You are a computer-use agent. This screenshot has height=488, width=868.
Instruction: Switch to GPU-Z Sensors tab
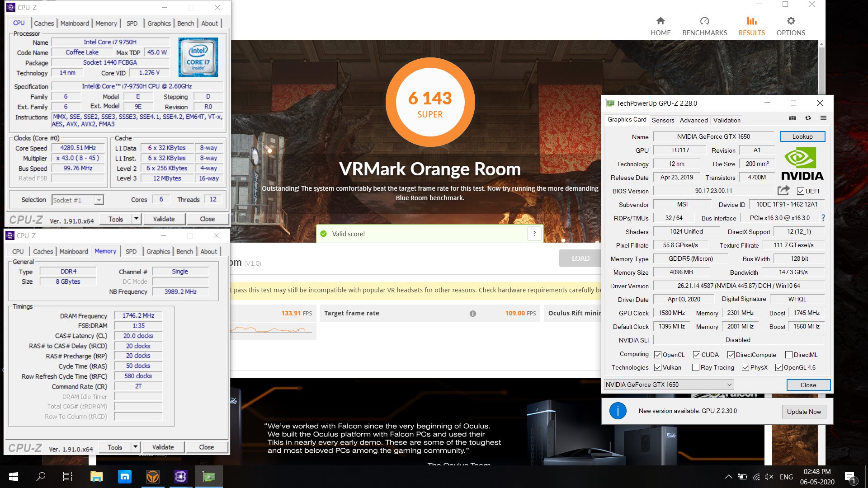(663, 120)
